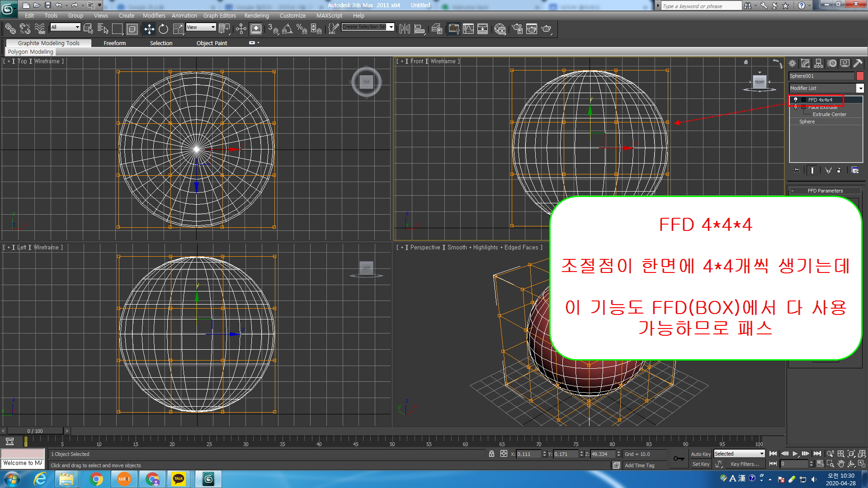Toggle the Auto Key button
The height and width of the screenshot is (488, 868).
(x=700, y=454)
